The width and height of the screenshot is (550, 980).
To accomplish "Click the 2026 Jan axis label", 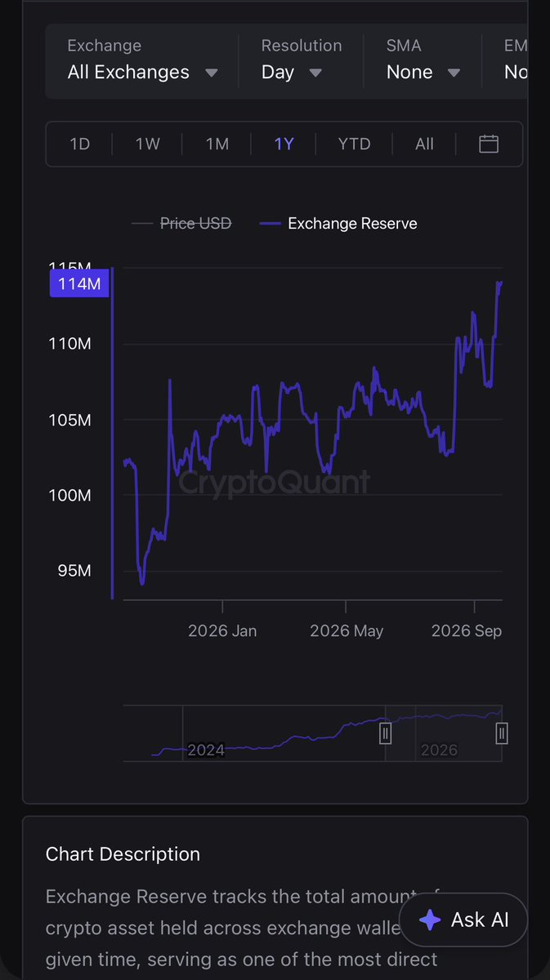I will click(222, 630).
